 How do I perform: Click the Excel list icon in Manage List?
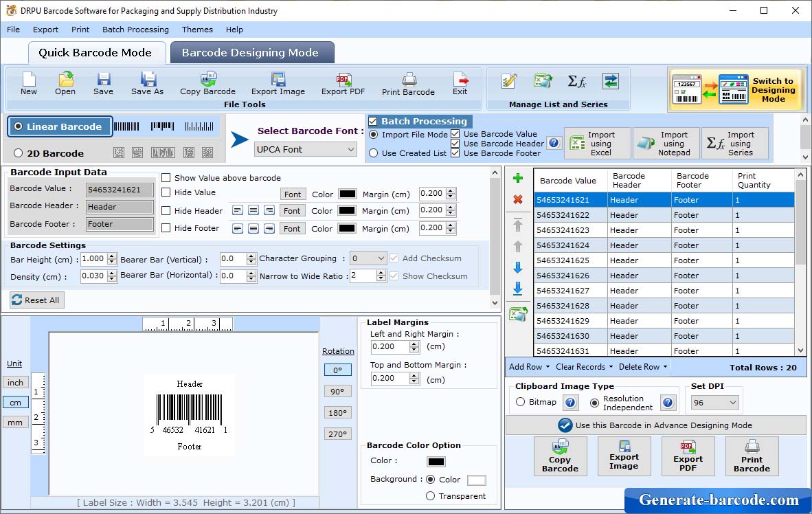point(543,81)
